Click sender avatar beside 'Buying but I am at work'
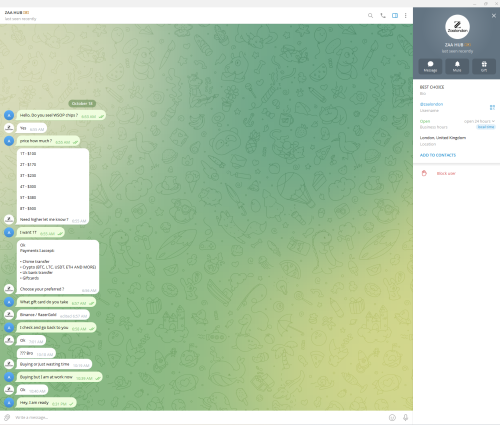The width and height of the screenshot is (500, 425). 9,377
